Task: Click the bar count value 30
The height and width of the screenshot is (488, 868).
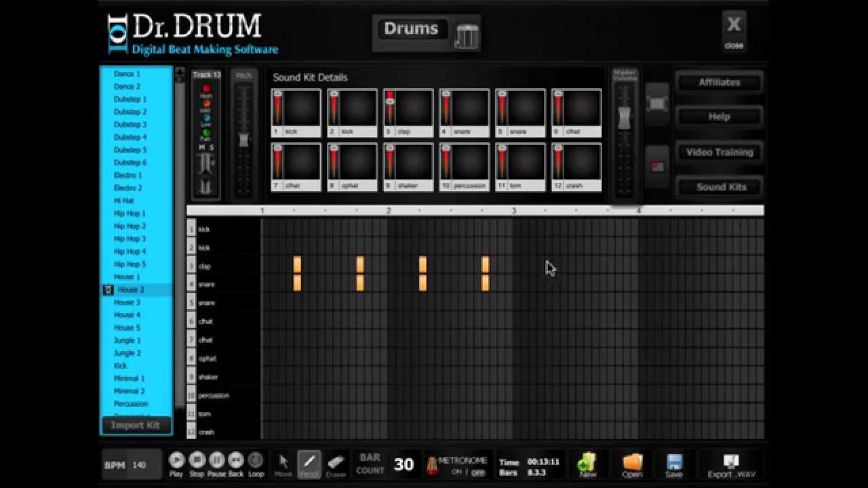Action: (x=403, y=464)
